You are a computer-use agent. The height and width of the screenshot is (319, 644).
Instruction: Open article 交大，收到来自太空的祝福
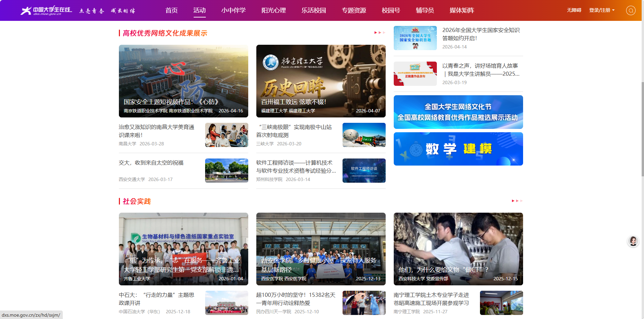point(151,163)
